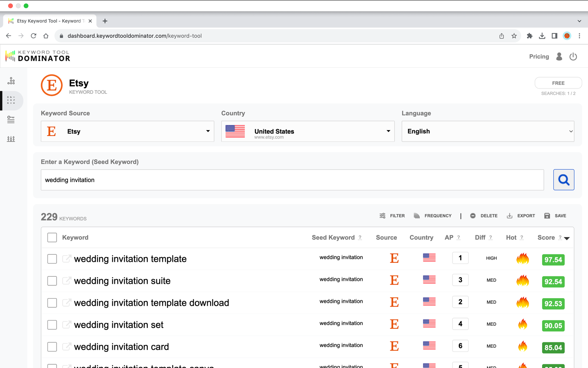The width and height of the screenshot is (588, 368).
Task: Click the 90.05 score badge
Action: [x=553, y=326]
